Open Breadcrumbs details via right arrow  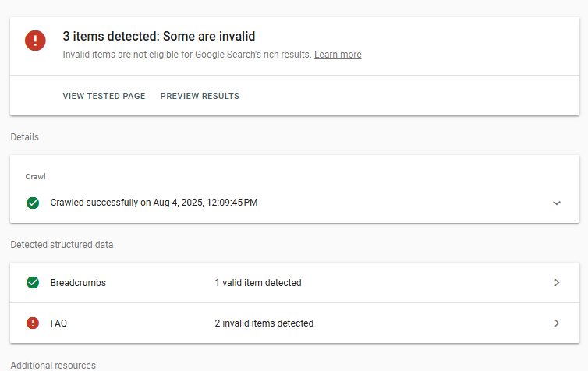[x=557, y=283]
